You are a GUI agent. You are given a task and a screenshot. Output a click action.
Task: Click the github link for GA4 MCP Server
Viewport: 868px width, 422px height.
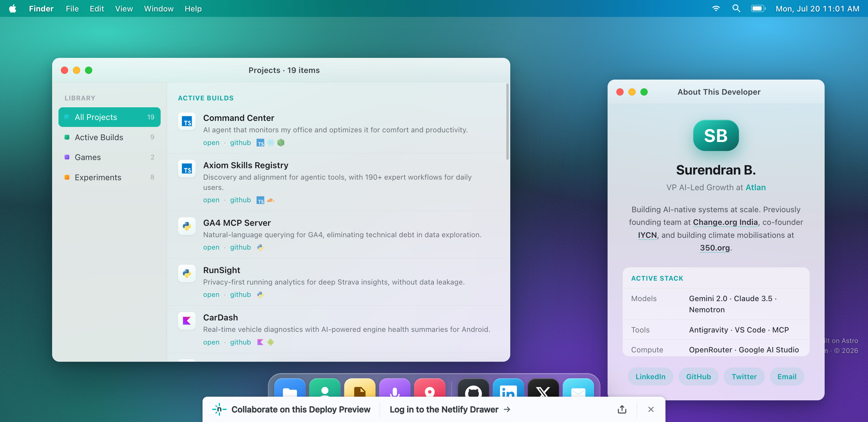tap(240, 247)
